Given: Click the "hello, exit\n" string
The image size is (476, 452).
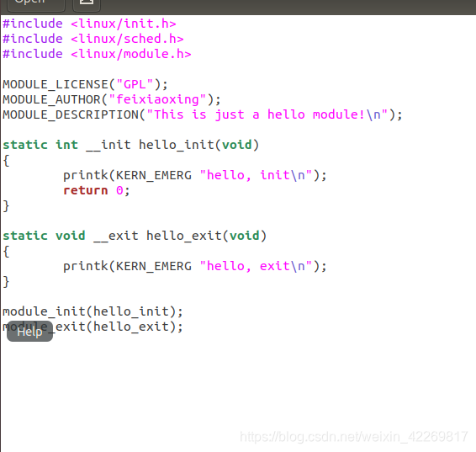Looking at the screenshot, I should [256, 266].
